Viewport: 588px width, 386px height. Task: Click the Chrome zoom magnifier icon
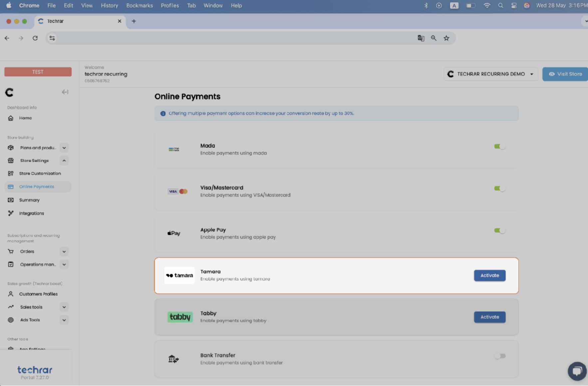pos(434,38)
